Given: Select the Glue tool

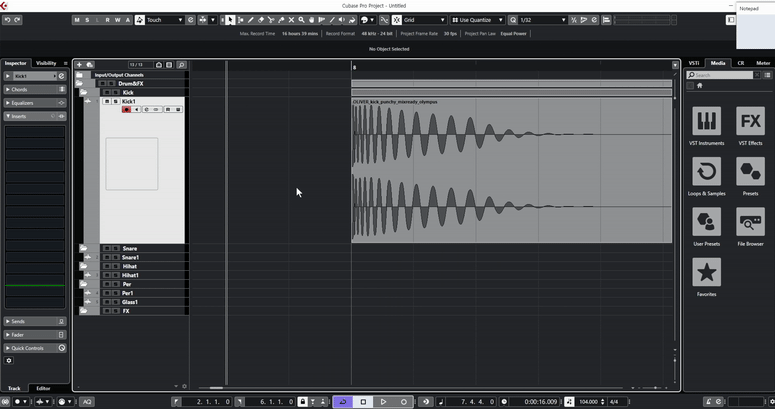Looking at the screenshot, I should pyautogui.click(x=281, y=20).
